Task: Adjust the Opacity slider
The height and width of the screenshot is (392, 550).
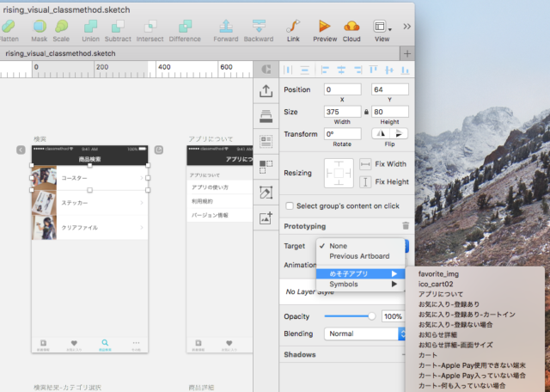Action: [x=350, y=316]
